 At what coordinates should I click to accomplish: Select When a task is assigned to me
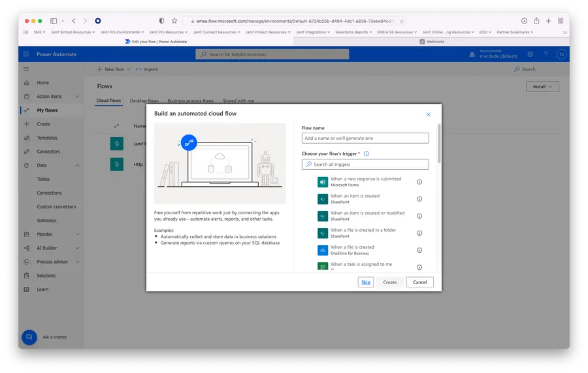361,265
